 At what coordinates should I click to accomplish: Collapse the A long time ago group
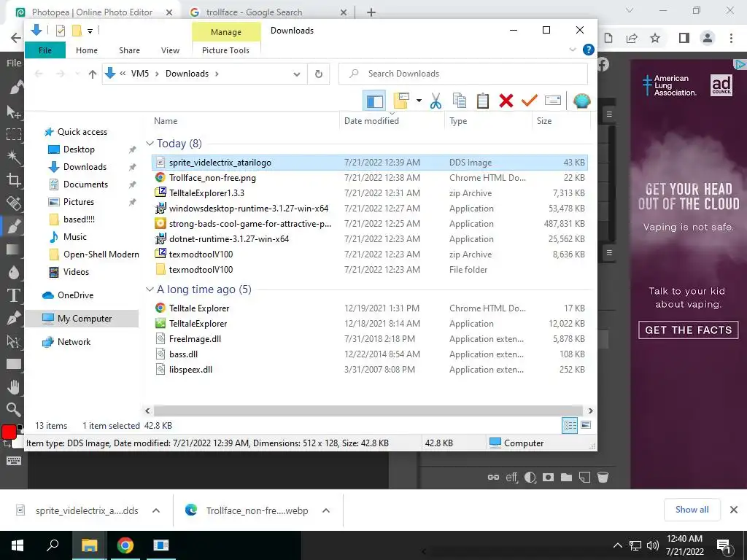point(150,289)
